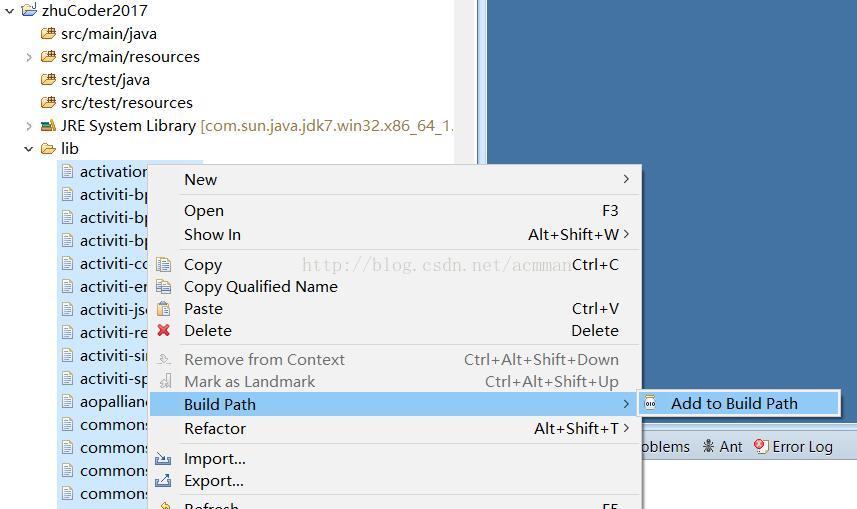Click the Import icon in context menu
The height and width of the screenshot is (509, 857).
(x=164, y=459)
